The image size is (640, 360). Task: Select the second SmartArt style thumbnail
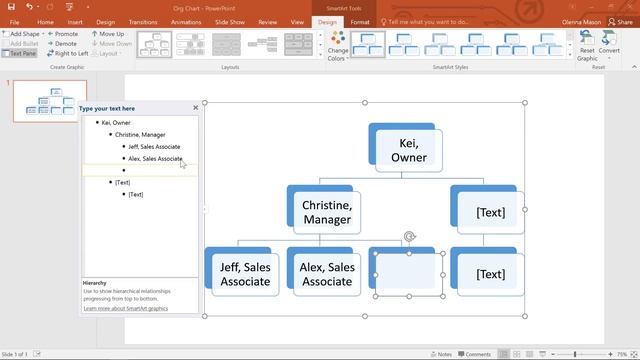(x=404, y=44)
